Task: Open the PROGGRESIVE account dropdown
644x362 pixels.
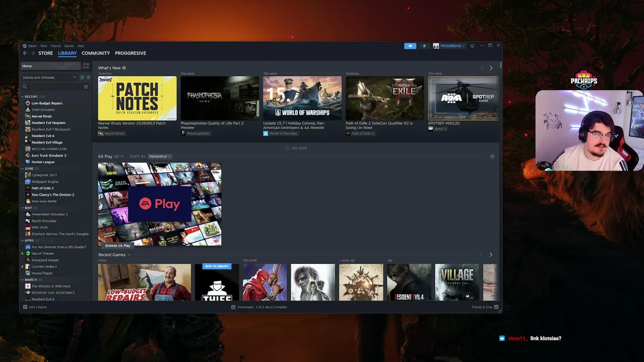Action: [x=452, y=46]
